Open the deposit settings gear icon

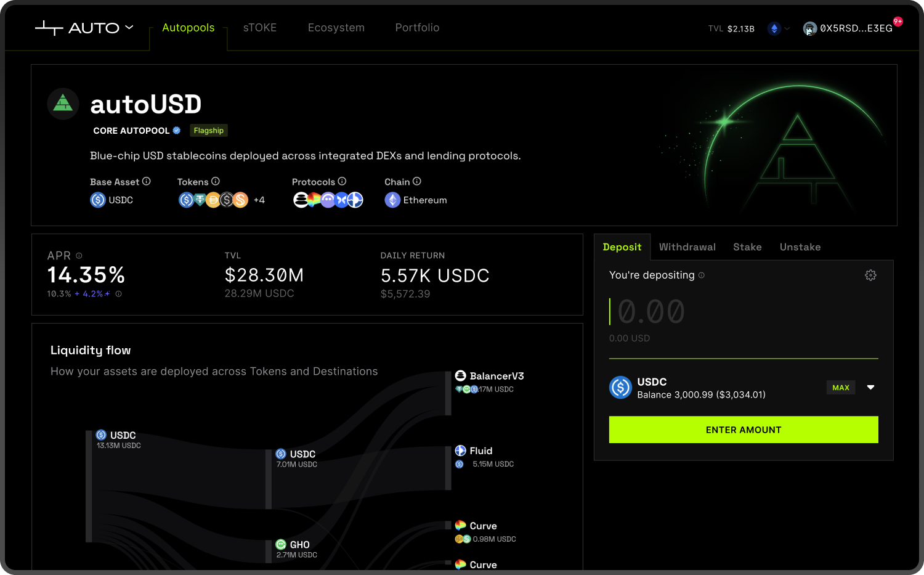[x=870, y=275]
